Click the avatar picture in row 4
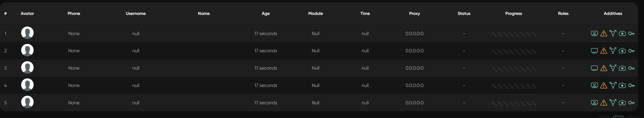This screenshot has height=118, width=644. 27,85
